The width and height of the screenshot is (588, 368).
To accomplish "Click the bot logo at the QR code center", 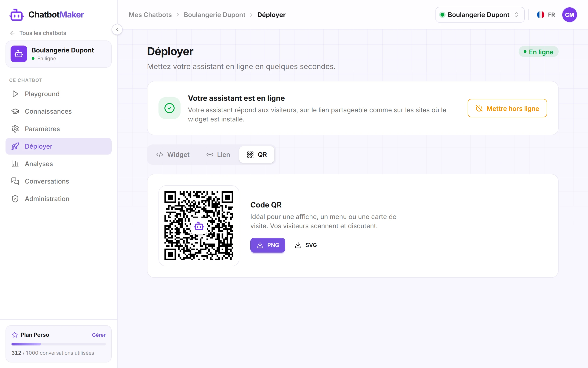I will (x=199, y=226).
